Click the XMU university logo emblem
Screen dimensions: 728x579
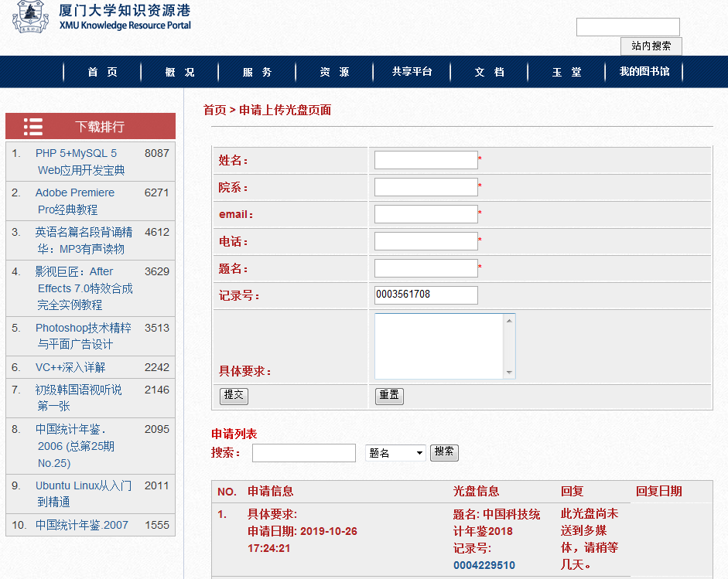click(29, 17)
